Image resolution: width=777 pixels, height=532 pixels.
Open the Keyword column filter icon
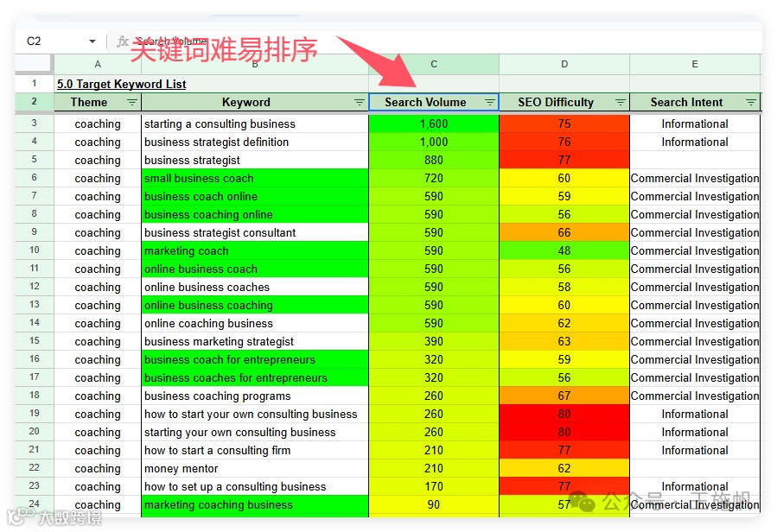pos(360,103)
